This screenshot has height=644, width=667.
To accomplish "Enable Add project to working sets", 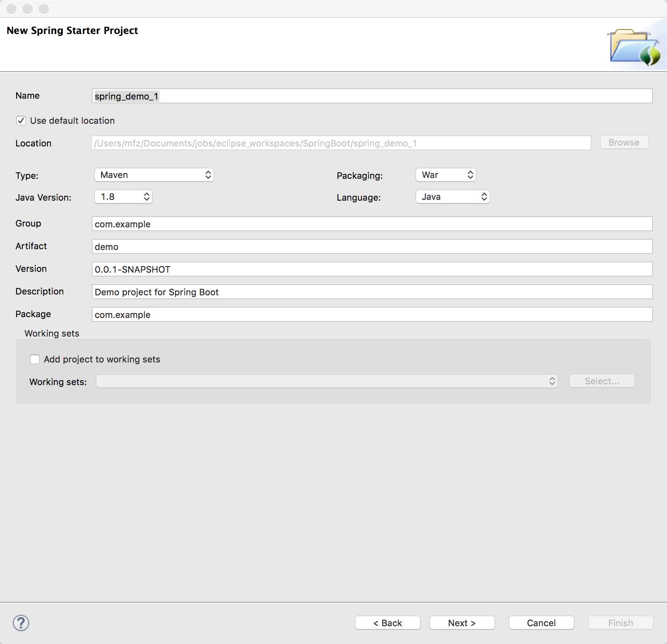I will (35, 359).
